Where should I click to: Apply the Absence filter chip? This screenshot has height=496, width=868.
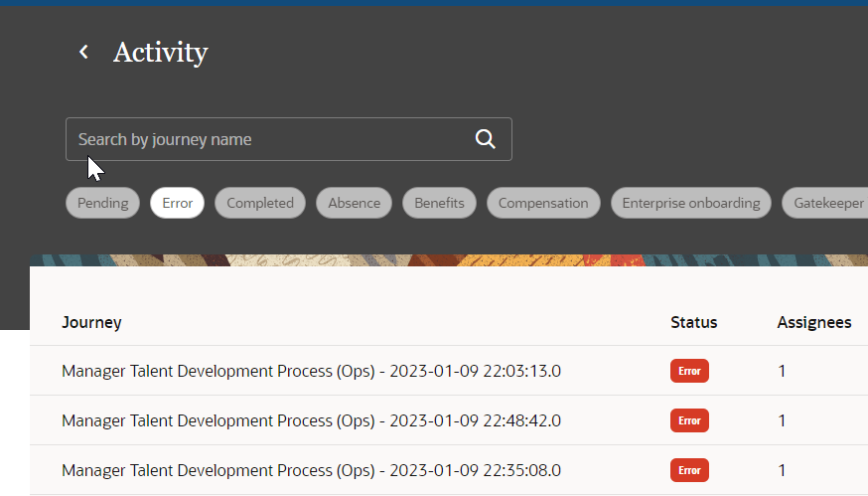coord(355,203)
